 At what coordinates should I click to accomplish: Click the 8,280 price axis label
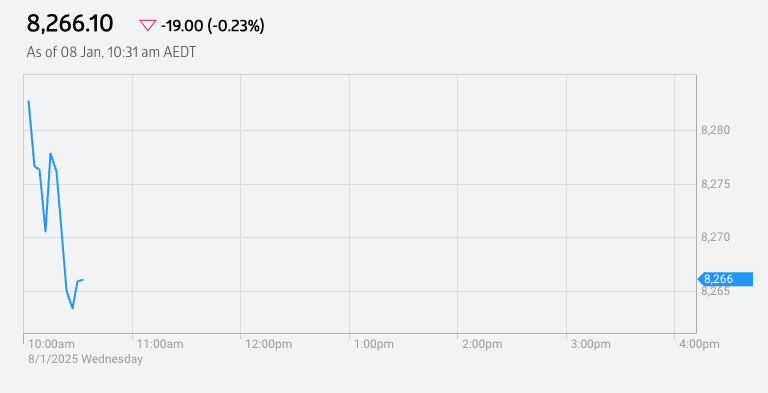coord(716,130)
